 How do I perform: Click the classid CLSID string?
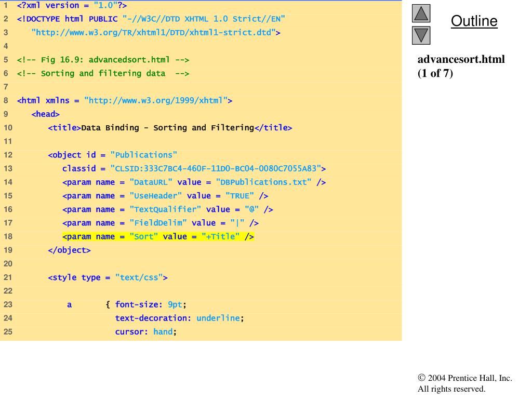(x=216, y=169)
